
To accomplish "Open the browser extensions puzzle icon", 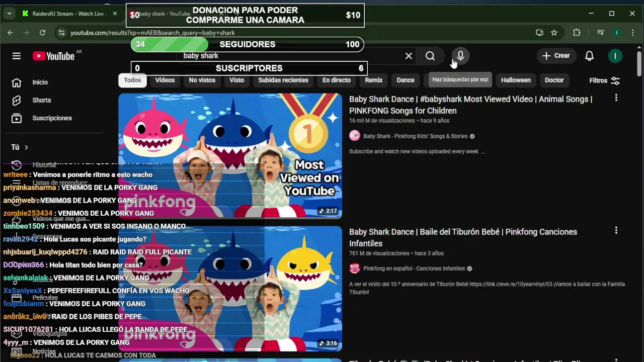I will coord(577,33).
